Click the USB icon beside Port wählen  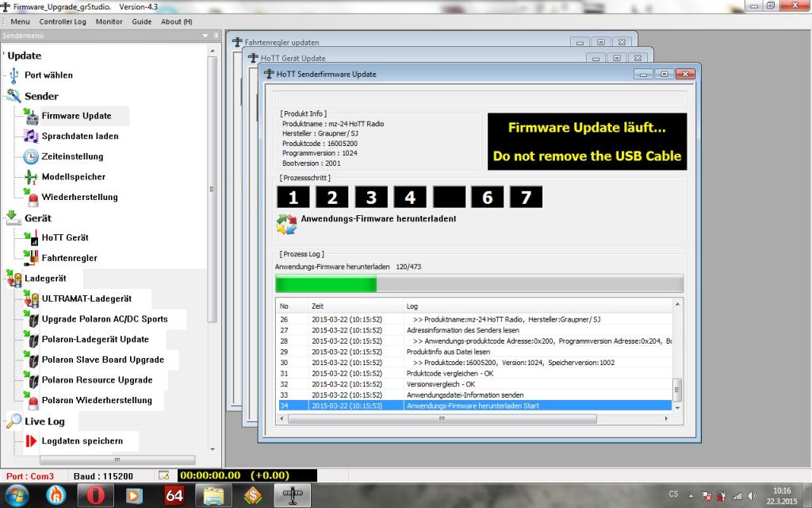click(13, 75)
